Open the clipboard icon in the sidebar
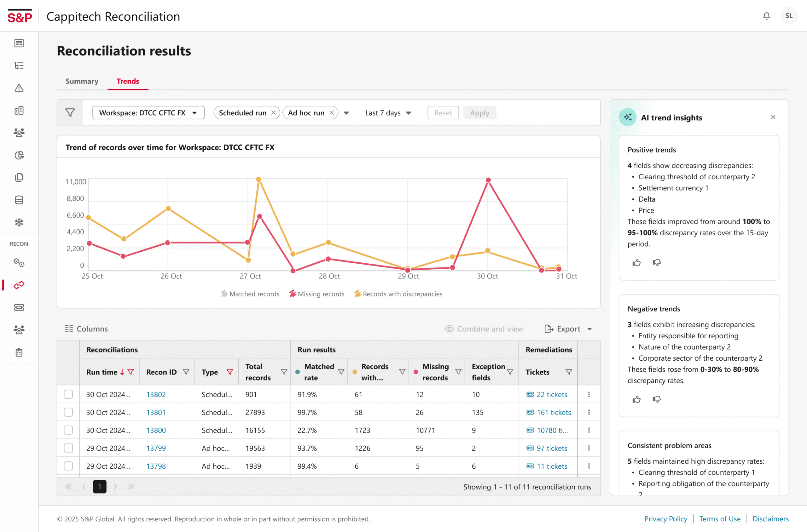This screenshot has width=807, height=532. [x=19, y=352]
